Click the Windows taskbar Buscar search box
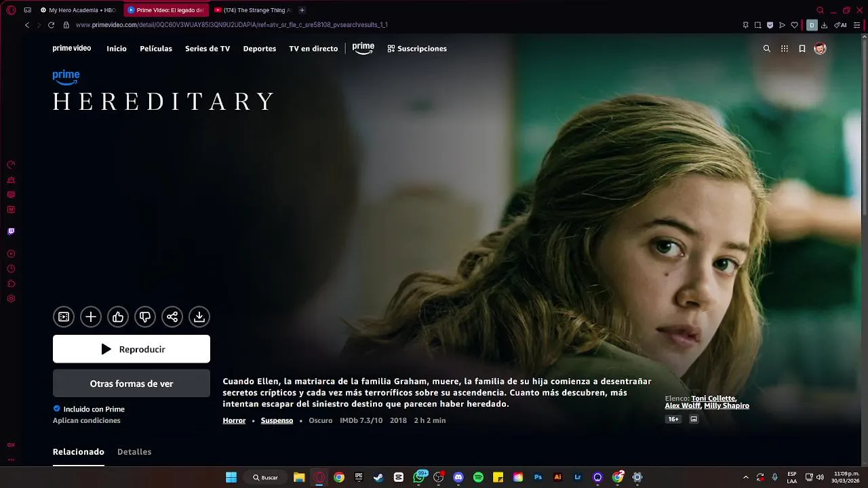This screenshot has height=488, width=868. point(265,477)
